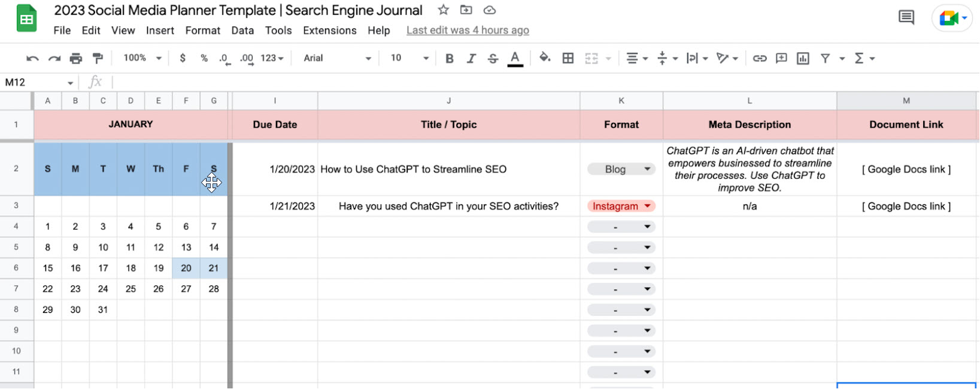Click the Undo icon
Screen dimensions: 980x392
click(x=32, y=58)
